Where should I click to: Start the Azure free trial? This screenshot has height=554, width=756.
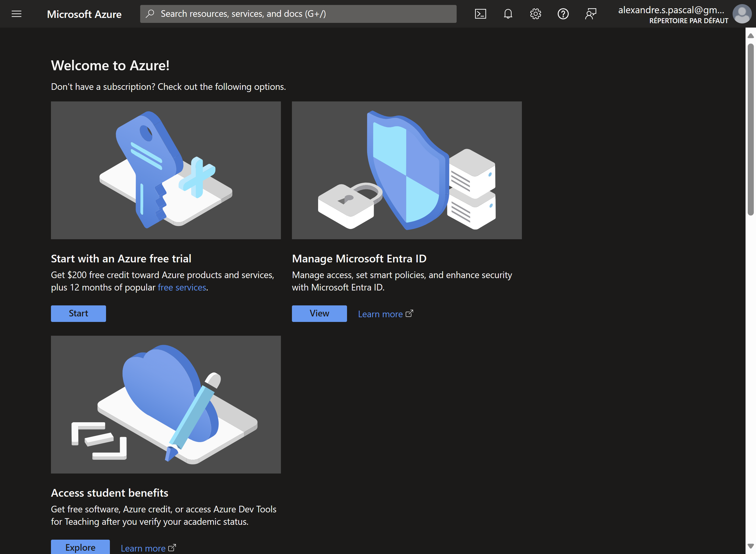tap(78, 313)
